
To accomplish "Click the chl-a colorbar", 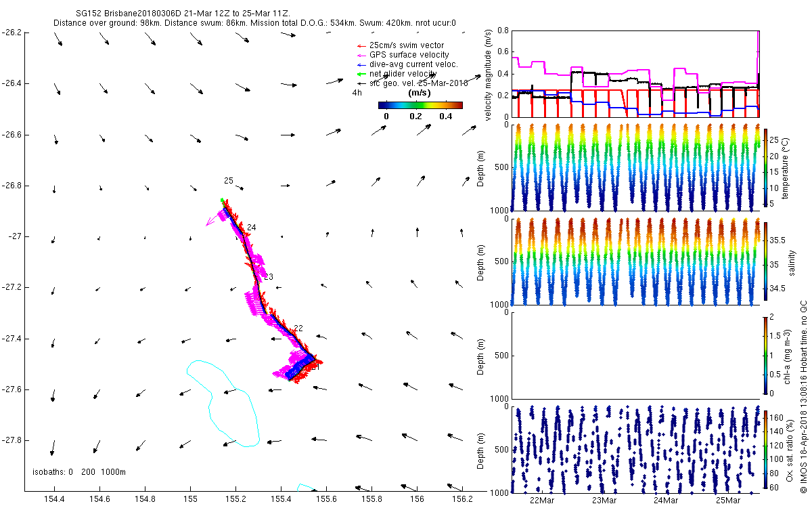I will (x=766, y=355).
